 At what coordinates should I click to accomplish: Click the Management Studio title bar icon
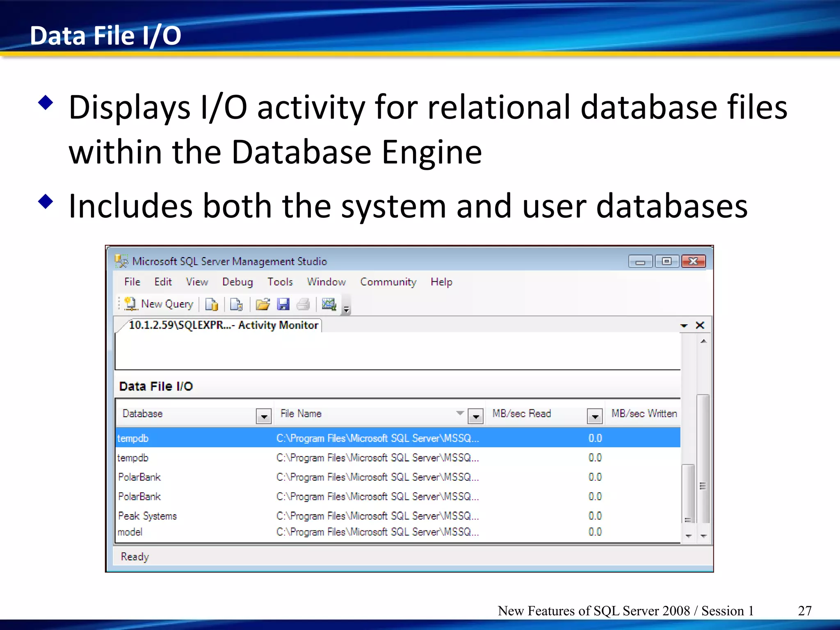click(x=121, y=261)
